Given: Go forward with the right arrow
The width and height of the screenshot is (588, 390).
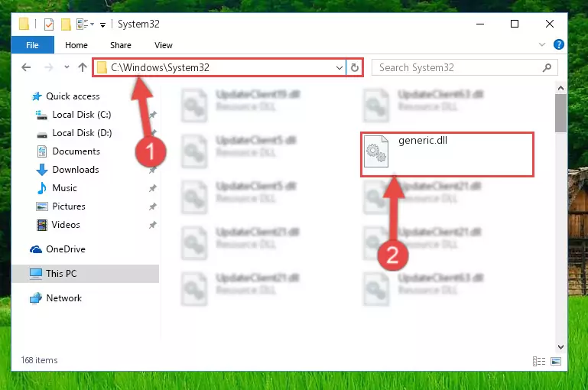Looking at the screenshot, I should coord(49,67).
